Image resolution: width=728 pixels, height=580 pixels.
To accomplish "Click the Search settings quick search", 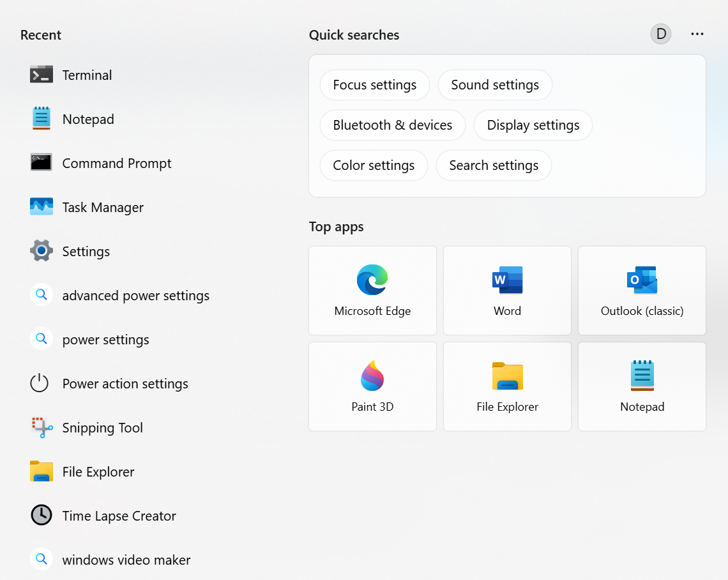I will click(x=494, y=165).
